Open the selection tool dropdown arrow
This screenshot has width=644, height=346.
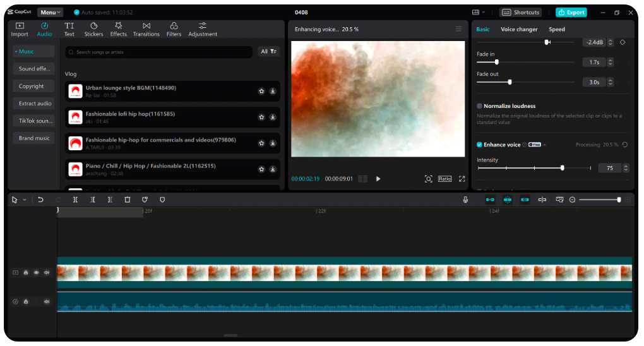(25, 200)
